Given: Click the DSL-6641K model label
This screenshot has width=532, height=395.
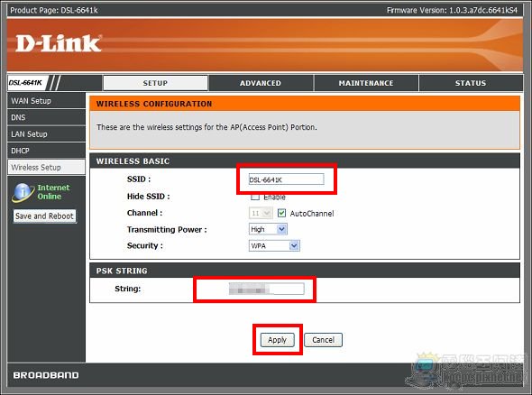Looking at the screenshot, I should pos(25,83).
